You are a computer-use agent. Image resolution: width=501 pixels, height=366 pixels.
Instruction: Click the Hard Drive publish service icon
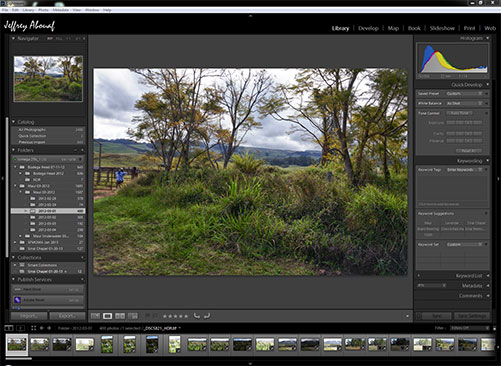[18, 289]
